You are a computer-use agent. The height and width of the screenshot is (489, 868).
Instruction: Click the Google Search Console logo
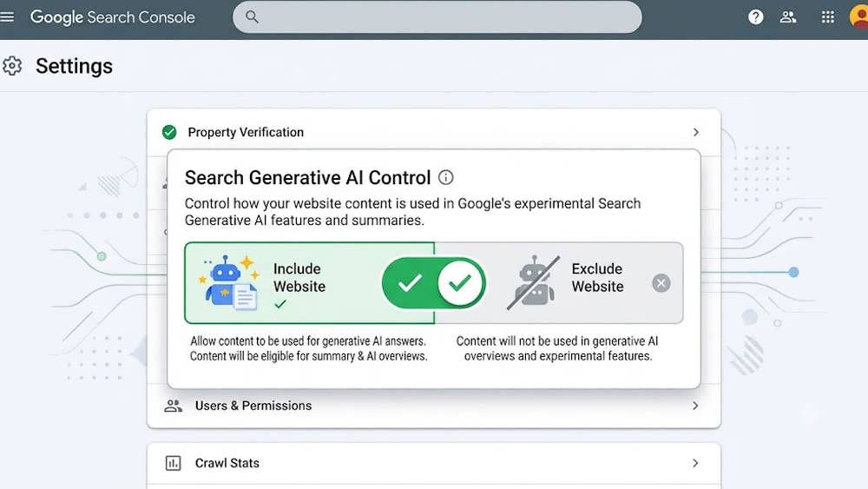point(112,17)
